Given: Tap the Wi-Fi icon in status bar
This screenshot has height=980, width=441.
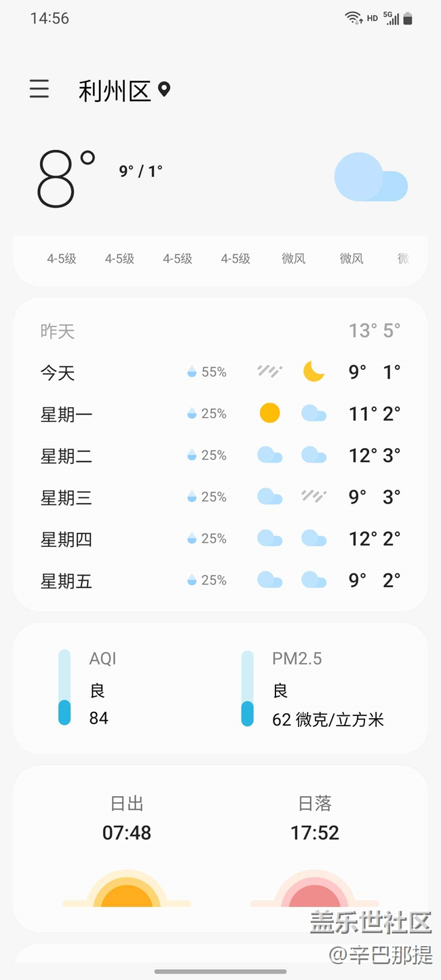Looking at the screenshot, I should pyautogui.click(x=353, y=18).
